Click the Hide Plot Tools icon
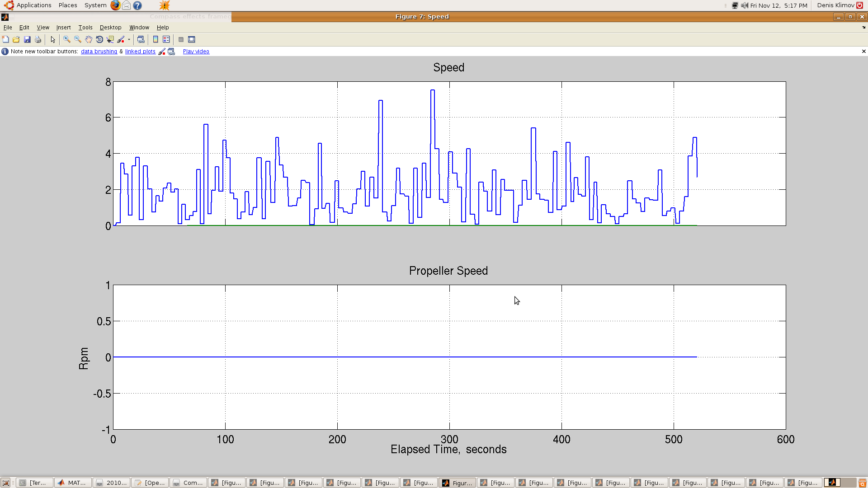868x488 pixels. [x=181, y=40]
